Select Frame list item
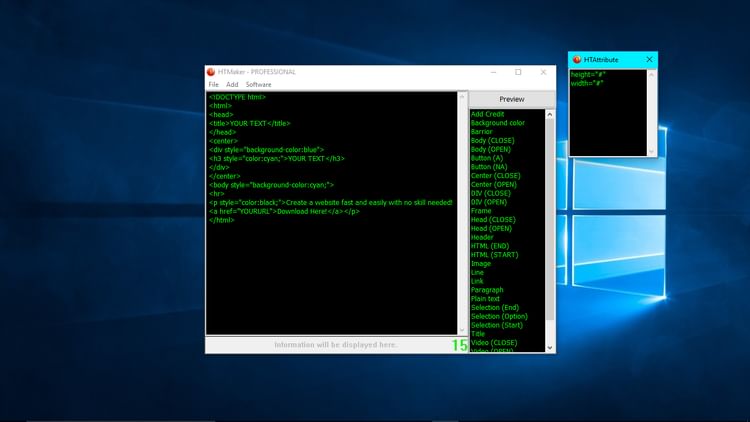This screenshot has height=422, width=750. tap(481, 211)
